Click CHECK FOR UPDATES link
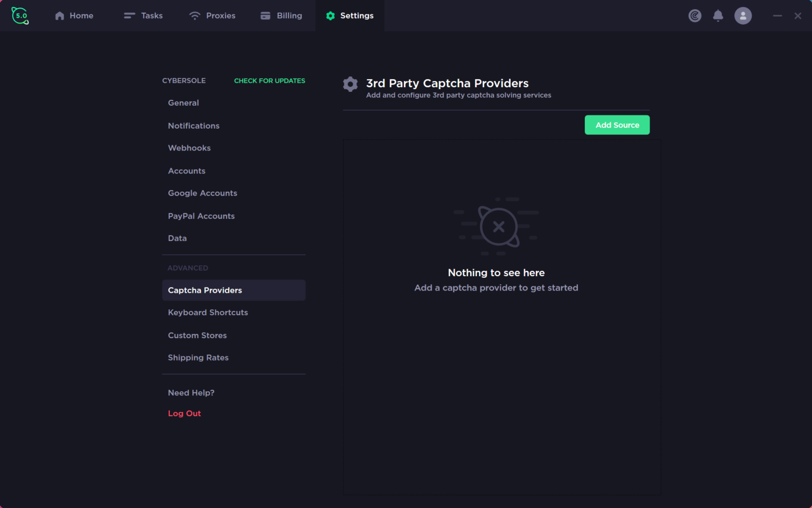Viewport: 812px width, 508px height. click(270, 81)
